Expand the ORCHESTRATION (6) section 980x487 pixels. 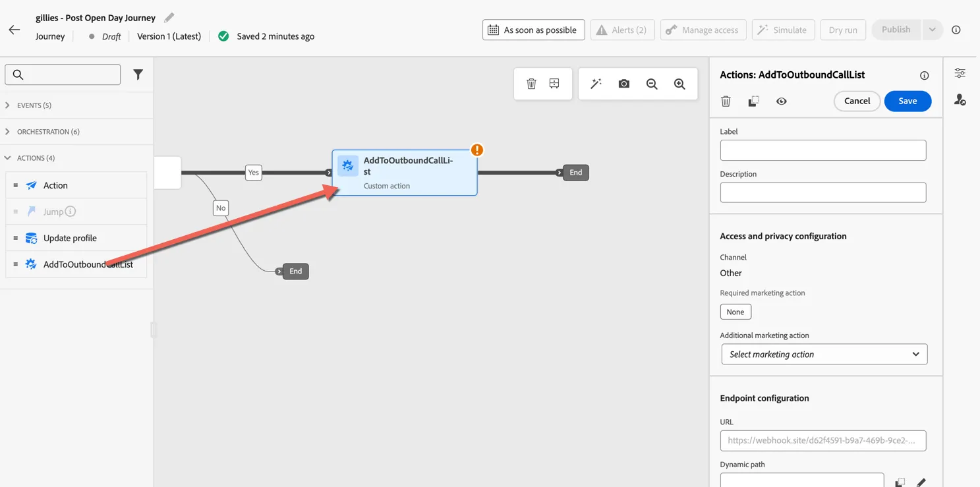(76, 132)
